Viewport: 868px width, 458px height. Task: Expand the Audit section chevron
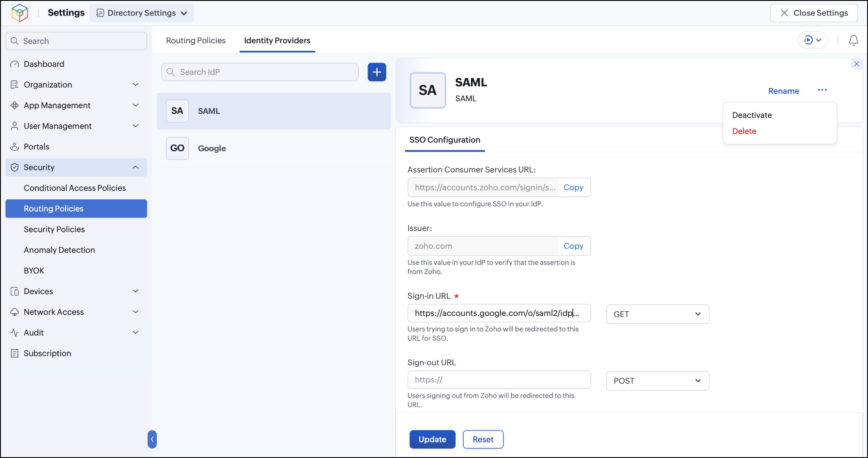tap(136, 333)
